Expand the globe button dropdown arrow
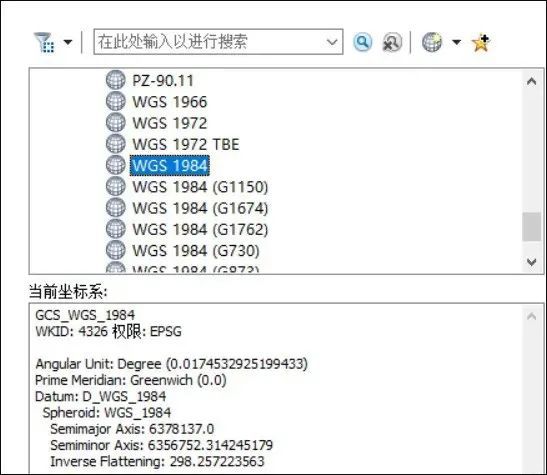Viewport: 547px width, 475px height. coord(457,43)
